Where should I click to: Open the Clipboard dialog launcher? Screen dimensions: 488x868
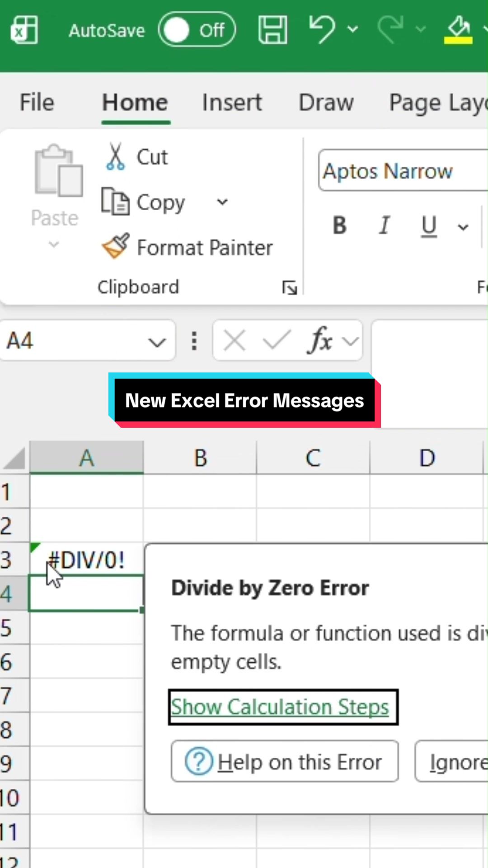pyautogui.click(x=289, y=288)
